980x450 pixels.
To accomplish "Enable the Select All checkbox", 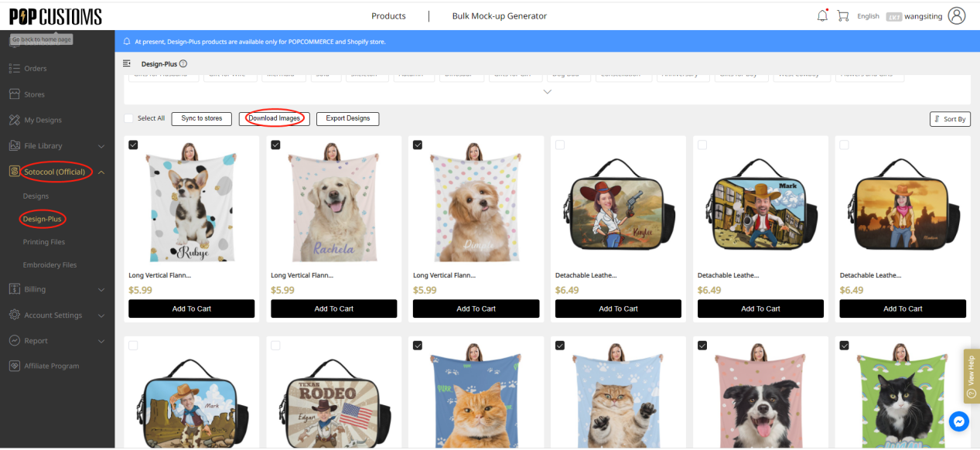I will (x=128, y=118).
